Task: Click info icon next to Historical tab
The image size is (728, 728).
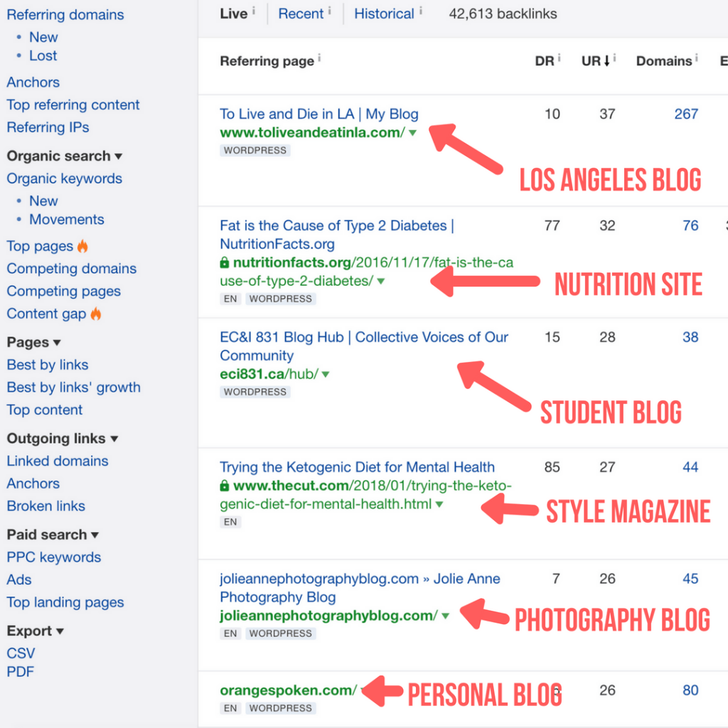Action: click(x=421, y=10)
